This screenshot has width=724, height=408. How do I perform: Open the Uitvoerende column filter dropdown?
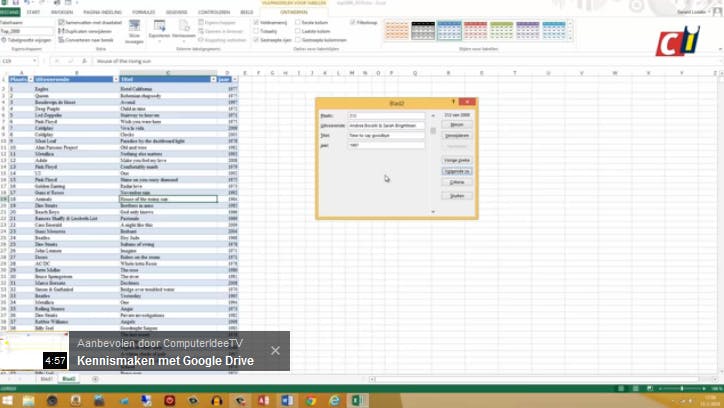coord(115,79)
